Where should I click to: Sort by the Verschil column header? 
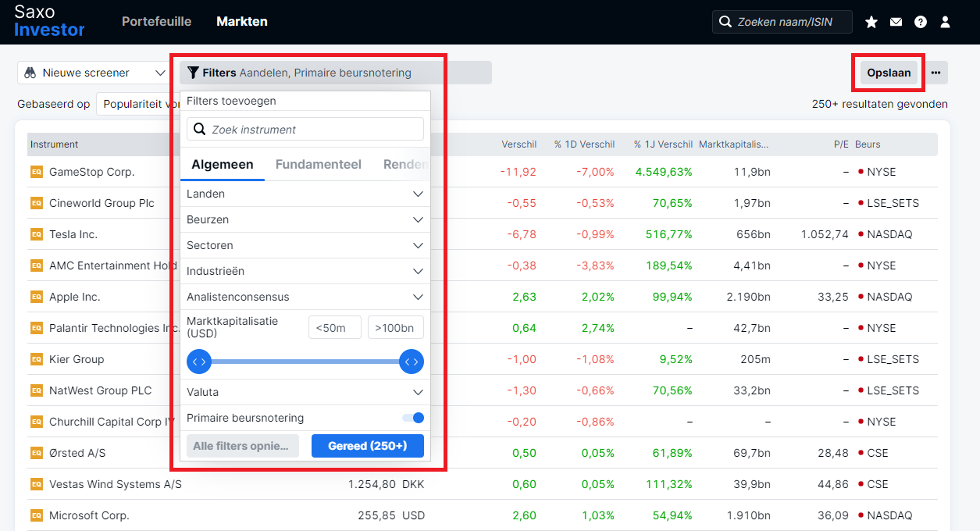coord(519,144)
